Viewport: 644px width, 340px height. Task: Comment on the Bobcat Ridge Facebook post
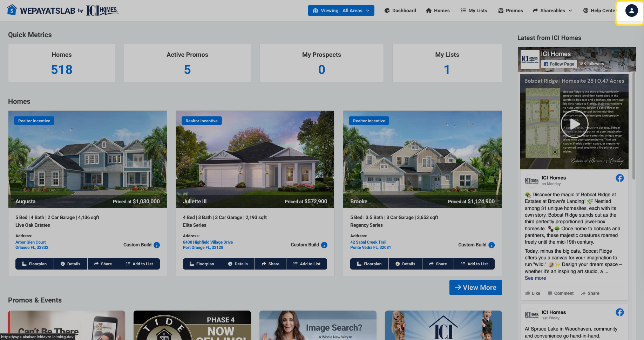coord(561,293)
